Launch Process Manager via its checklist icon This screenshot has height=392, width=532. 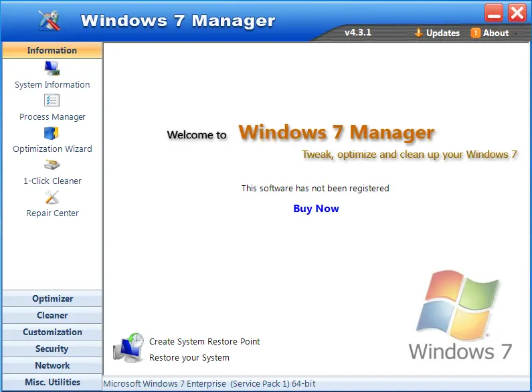(52, 100)
